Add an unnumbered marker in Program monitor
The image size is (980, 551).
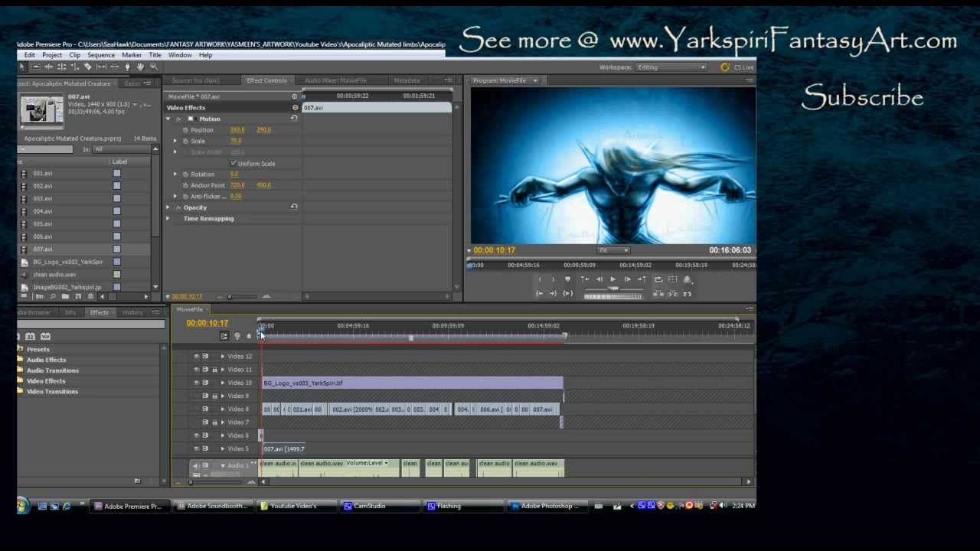[567, 279]
